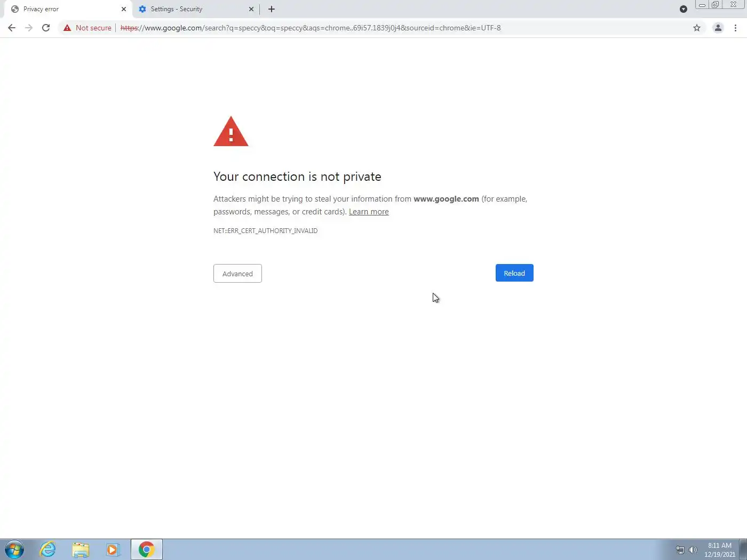Click the 'Your connection is not private' heading

(x=297, y=177)
